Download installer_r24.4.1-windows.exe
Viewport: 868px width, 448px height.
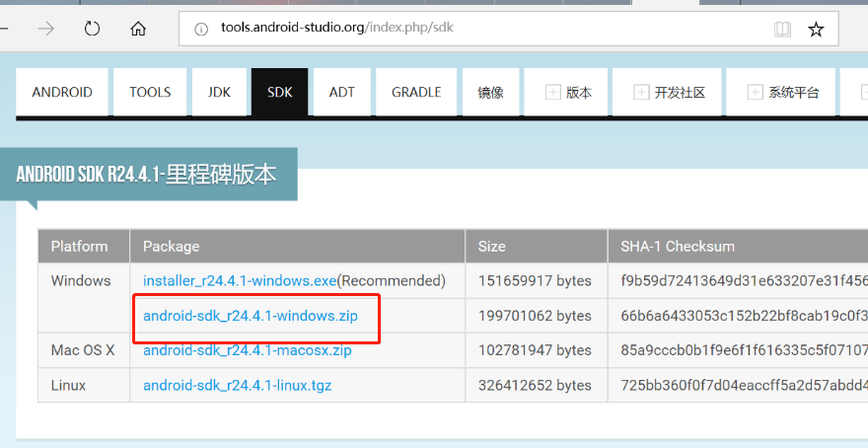pyautogui.click(x=240, y=281)
